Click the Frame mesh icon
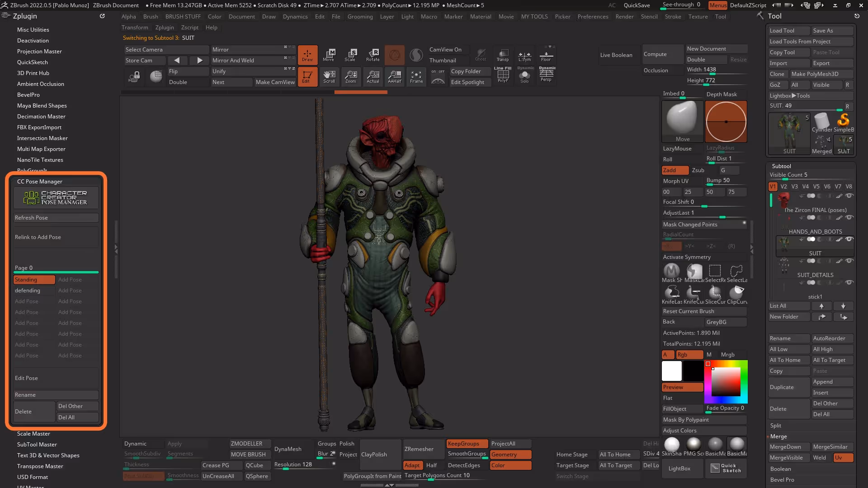 [x=416, y=76]
